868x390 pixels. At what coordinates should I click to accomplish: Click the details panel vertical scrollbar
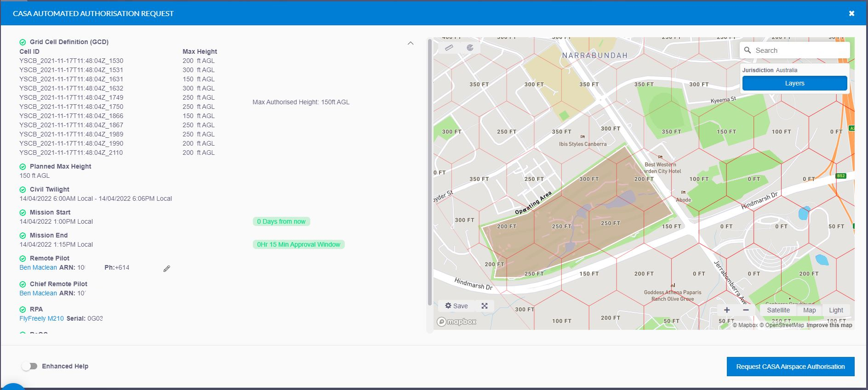[430, 172]
